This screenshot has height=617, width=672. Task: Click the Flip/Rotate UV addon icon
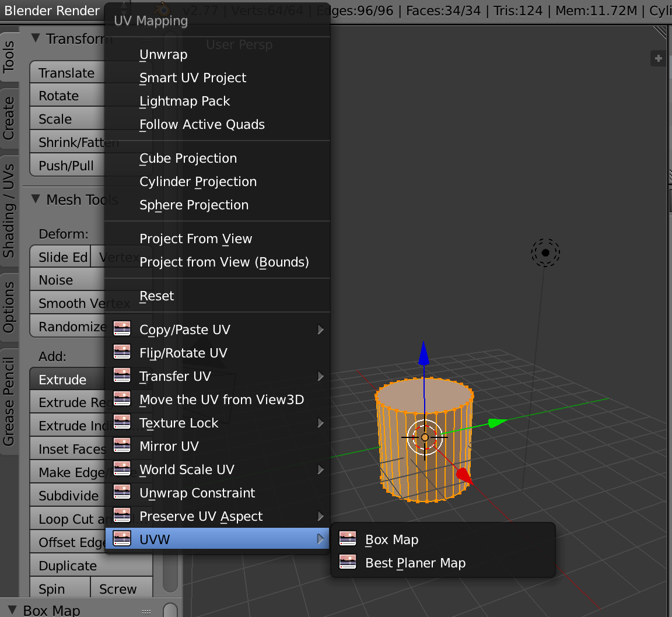point(122,352)
